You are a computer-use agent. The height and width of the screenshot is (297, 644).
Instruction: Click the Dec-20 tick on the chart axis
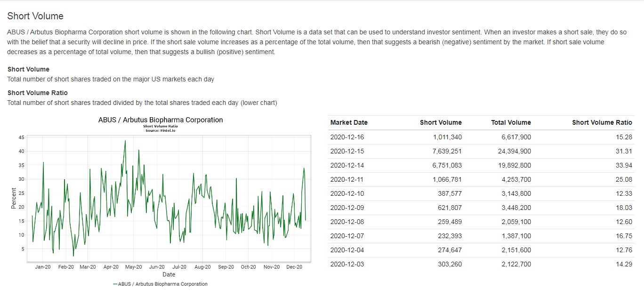[294, 267]
